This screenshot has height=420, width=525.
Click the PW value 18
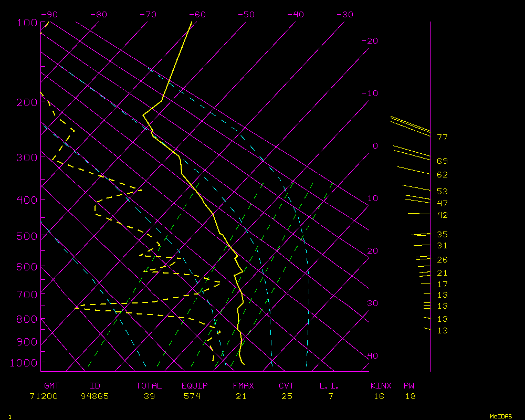410,396
